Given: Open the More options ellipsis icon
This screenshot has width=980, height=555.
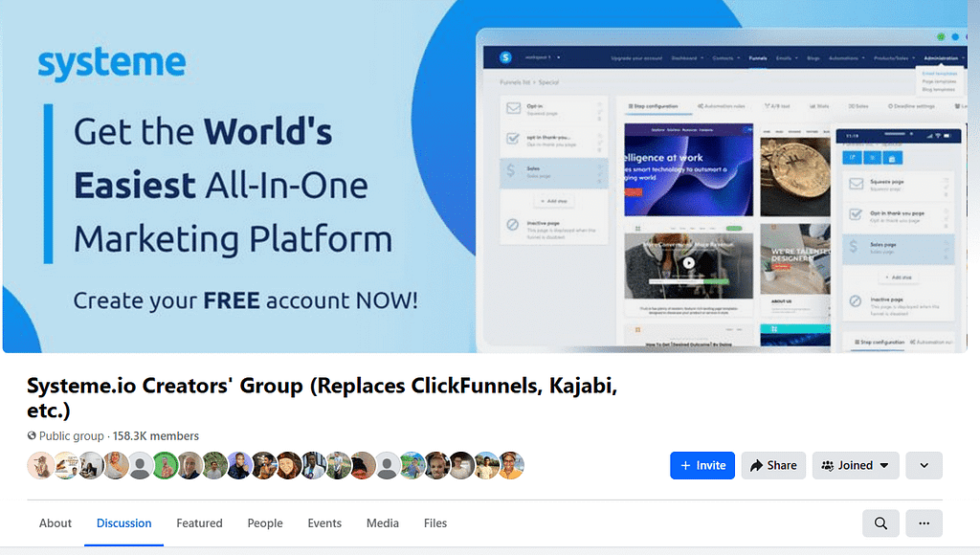Looking at the screenshot, I should point(924,523).
